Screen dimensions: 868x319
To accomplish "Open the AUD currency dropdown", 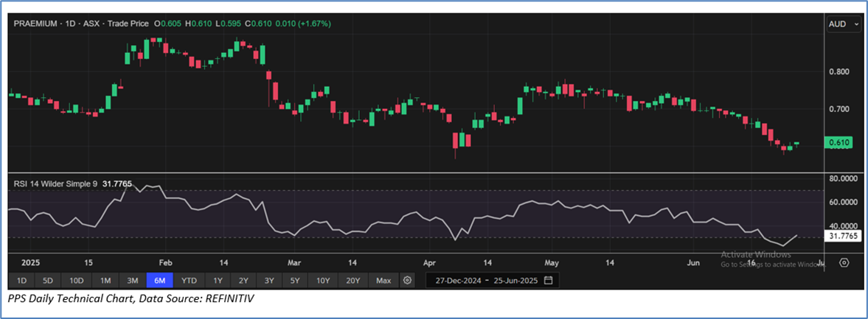I will pyautogui.click(x=844, y=24).
